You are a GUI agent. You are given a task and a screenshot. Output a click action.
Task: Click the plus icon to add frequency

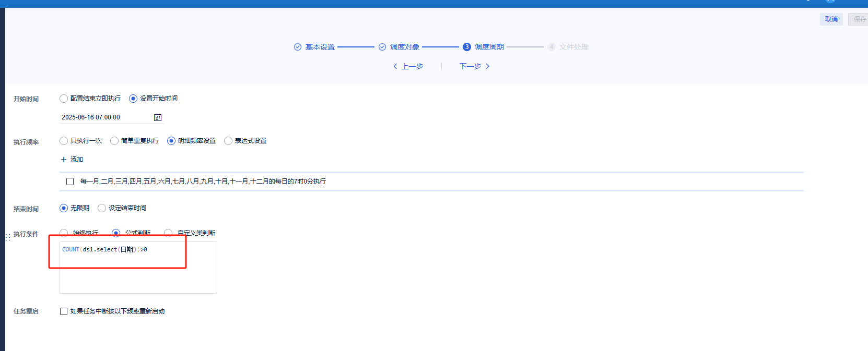click(64, 160)
